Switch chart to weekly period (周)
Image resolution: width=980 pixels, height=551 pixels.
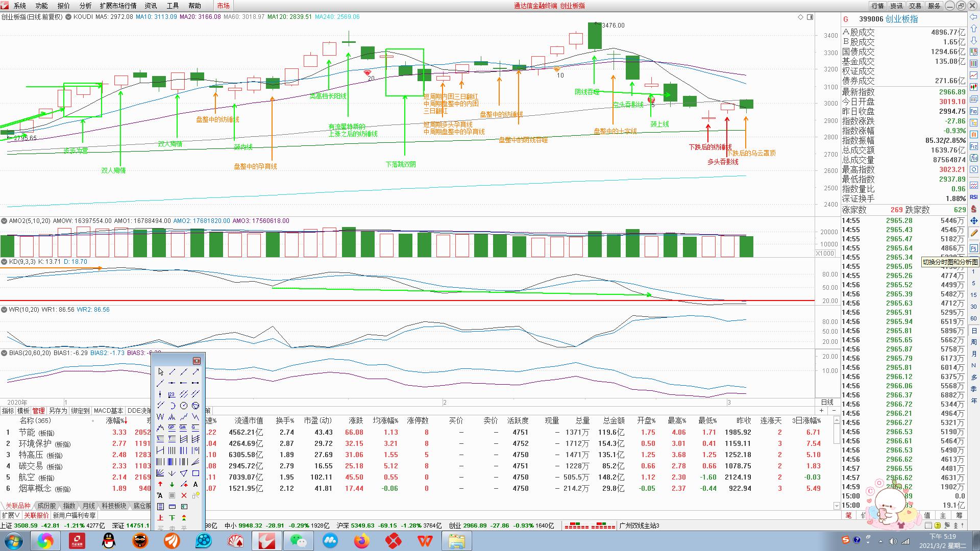coord(973,342)
